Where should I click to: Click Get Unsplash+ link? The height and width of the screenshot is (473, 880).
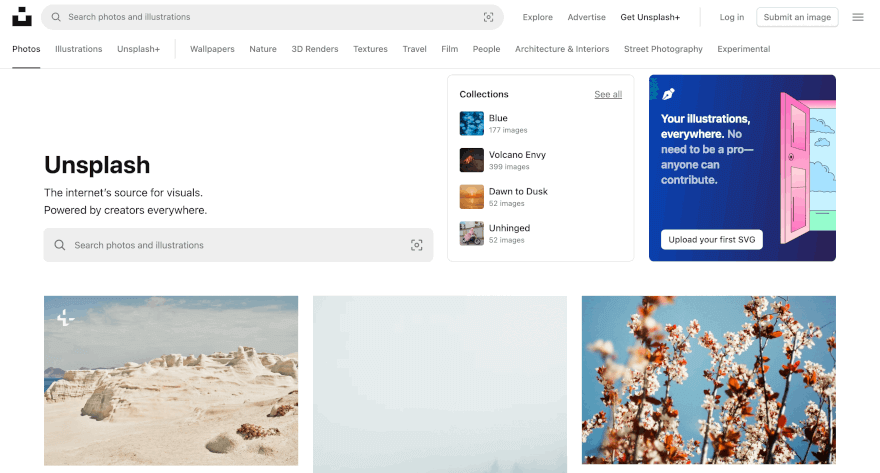650,17
